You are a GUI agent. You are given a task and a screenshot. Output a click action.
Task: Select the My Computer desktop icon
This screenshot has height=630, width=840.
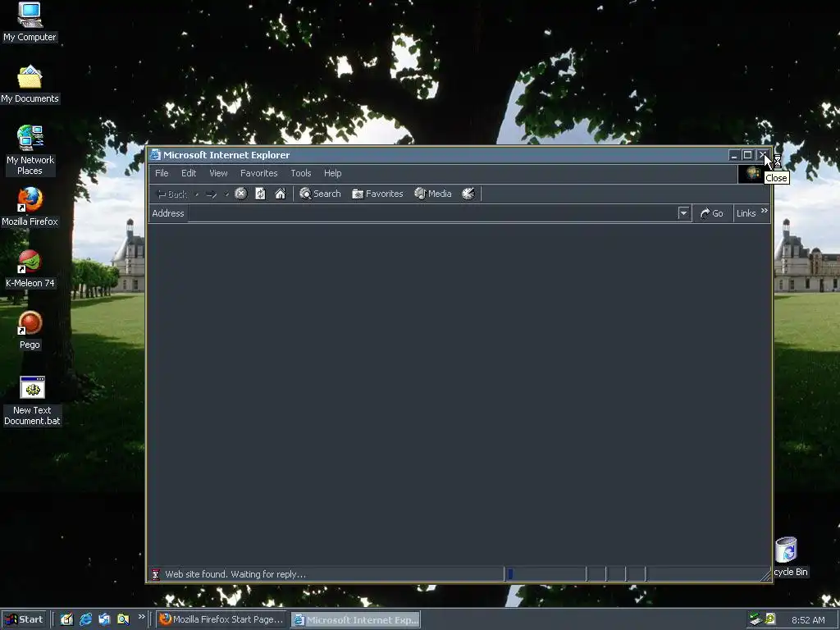click(30, 22)
